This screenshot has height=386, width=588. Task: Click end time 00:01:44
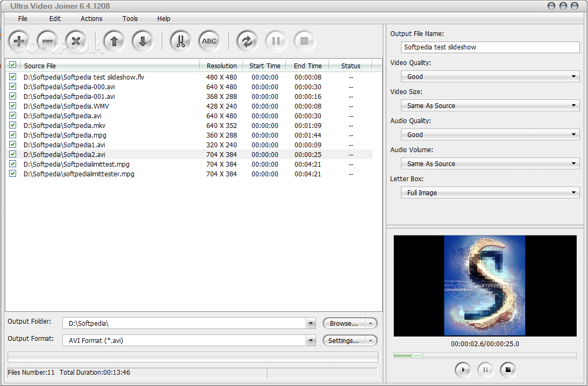point(307,135)
